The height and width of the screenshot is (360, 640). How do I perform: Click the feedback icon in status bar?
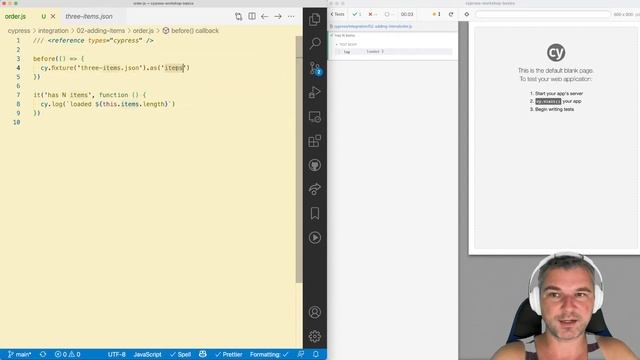point(301,354)
